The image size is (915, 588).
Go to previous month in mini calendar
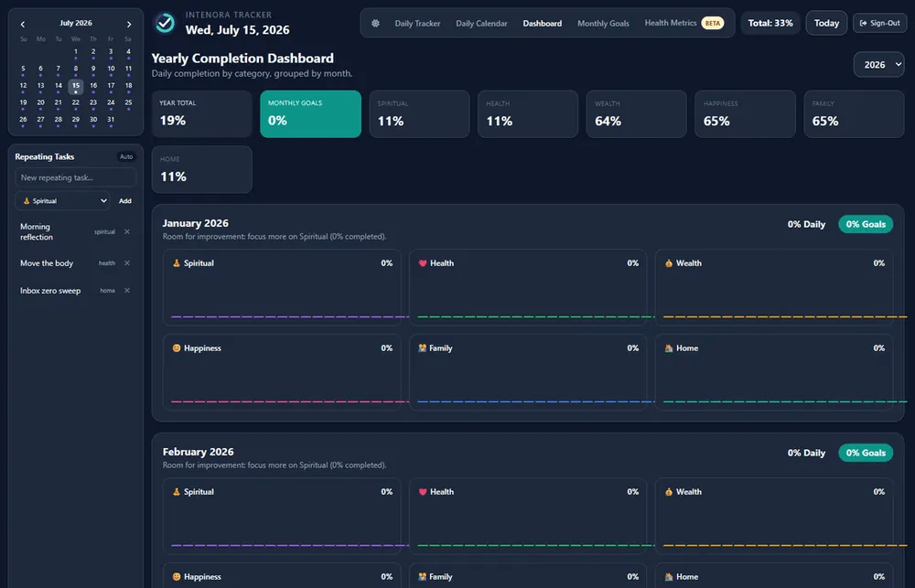click(23, 25)
